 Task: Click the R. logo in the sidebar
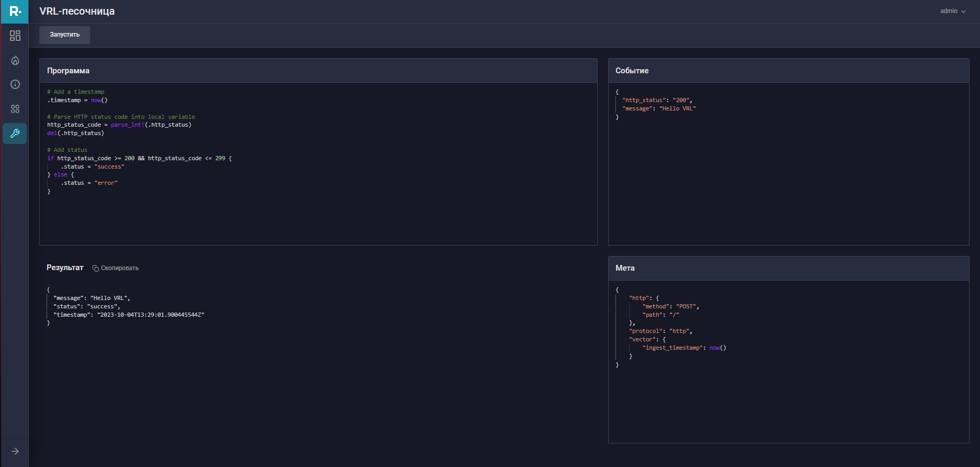(x=15, y=11)
